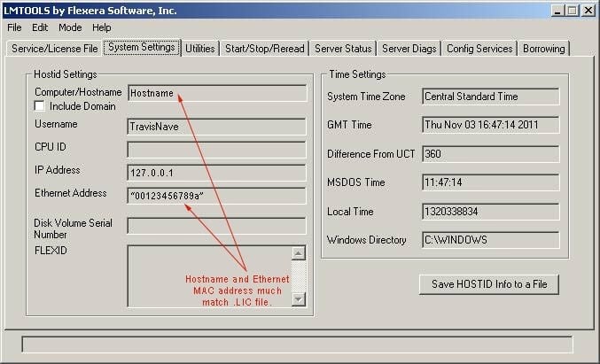Click the Local Time field 1320338834

pos(491,212)
